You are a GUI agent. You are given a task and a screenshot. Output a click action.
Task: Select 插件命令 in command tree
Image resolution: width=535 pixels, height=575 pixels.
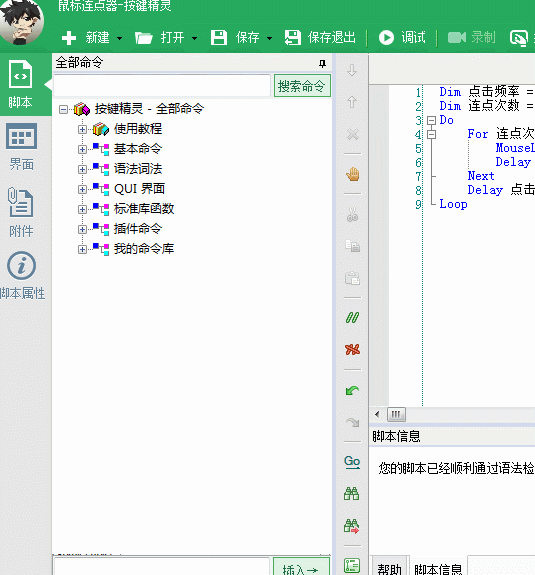click(x=138, y=228)
